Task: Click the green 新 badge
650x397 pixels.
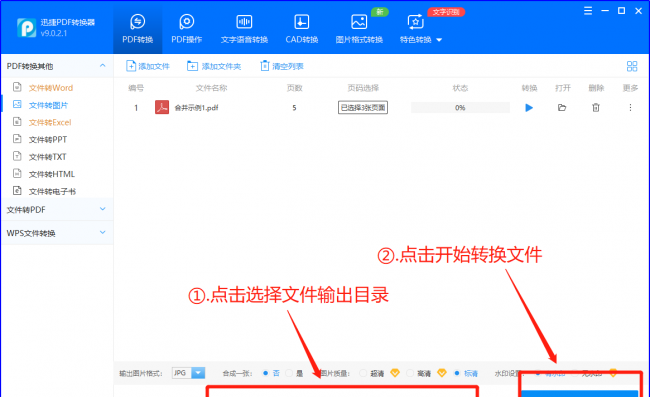Action: [x=380, y=12]
